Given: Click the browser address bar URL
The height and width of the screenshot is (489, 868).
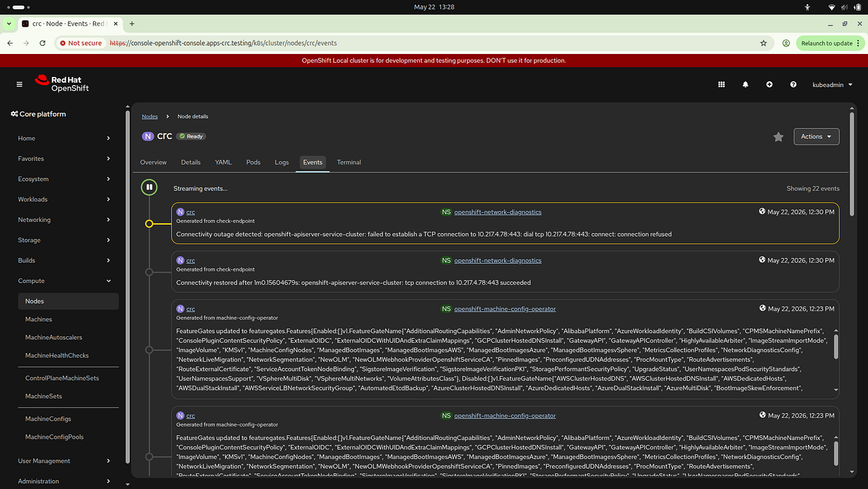Looking at the screenshot, I should [223, 43].
